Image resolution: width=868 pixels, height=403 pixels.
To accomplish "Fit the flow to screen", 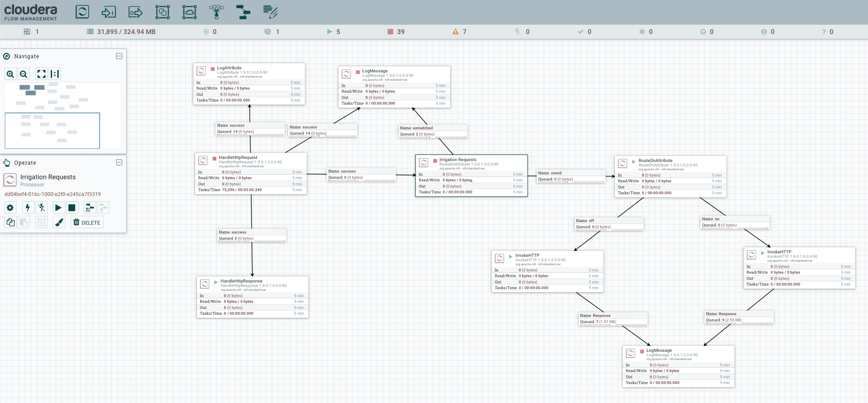I will pyautogui.click(x=41, y=74).
